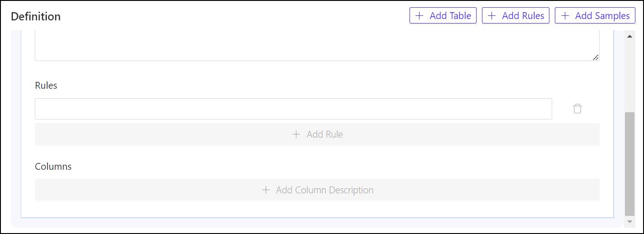Click the Add Rule text in the bar
The width and height of the screenshot is (644, 234).
pyautogui.click(x=324, y=134)
